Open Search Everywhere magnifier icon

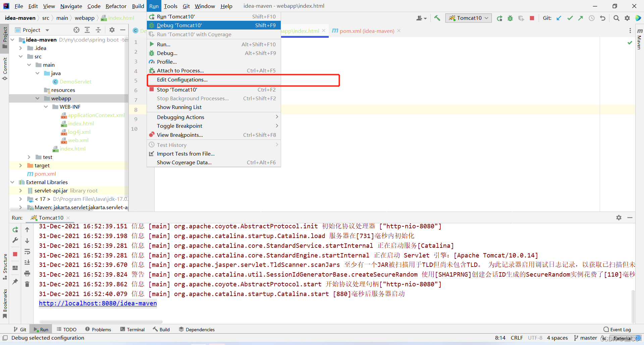click(616, 18)
